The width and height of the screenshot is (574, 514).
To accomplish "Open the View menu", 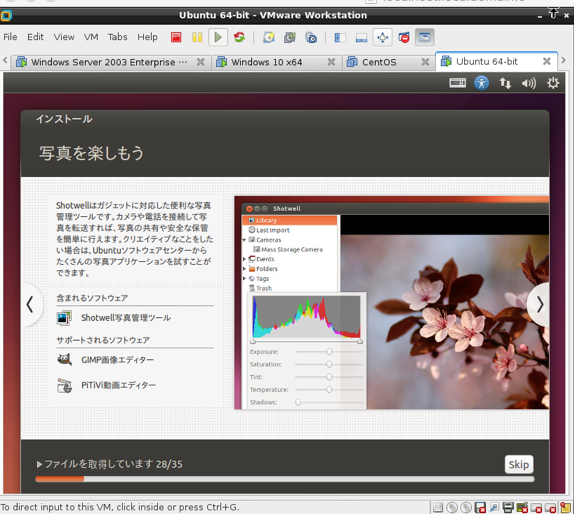I will pos(64,37).
